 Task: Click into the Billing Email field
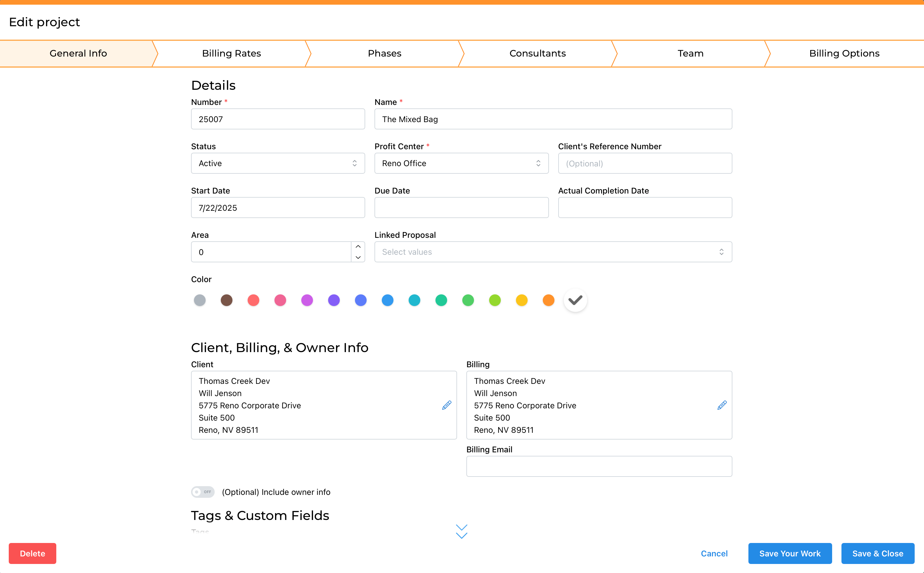pos(599,466)
